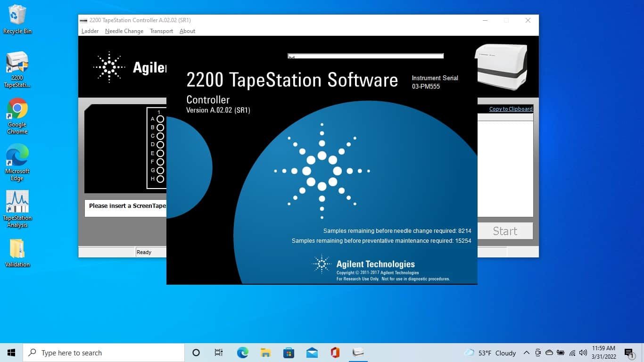
Task: Open TapeStation Analysis desktop shortcut
Action: [17, 209]
